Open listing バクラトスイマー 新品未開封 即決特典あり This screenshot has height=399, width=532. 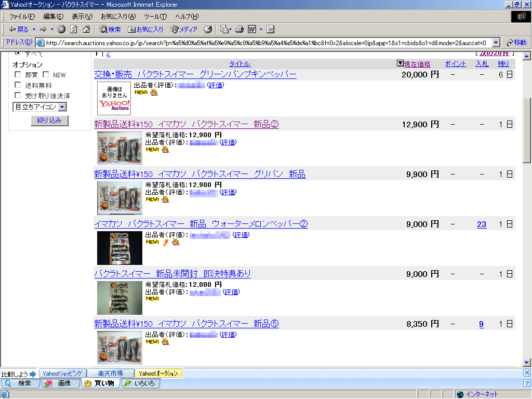172,273
